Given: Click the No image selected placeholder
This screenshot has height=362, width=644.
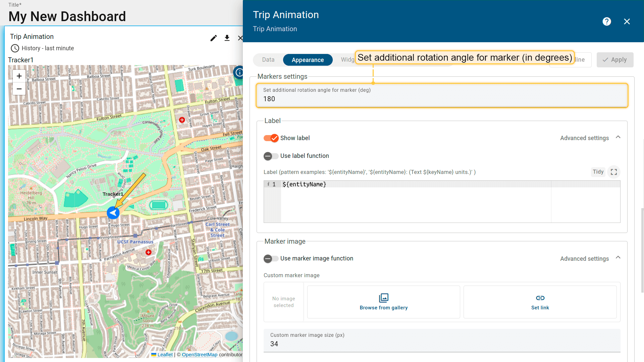Looking at the screenshot, I should coord(283,302).
